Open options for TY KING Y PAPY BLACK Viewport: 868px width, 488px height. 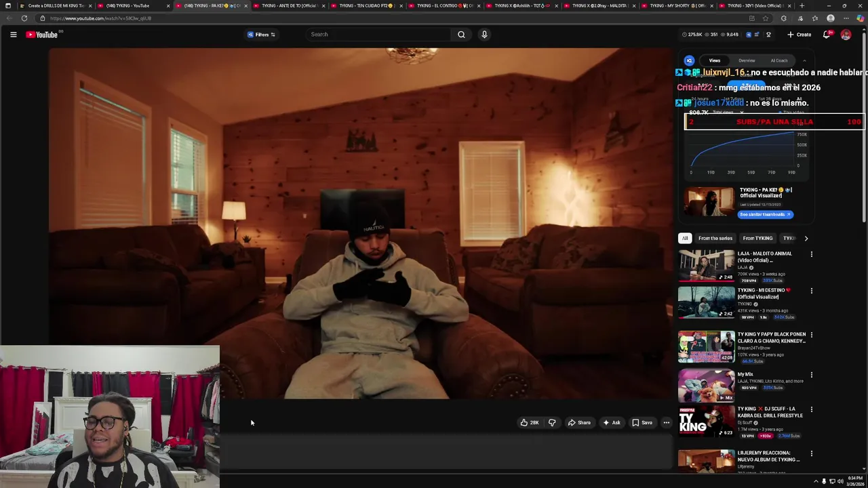coord(811,335)
